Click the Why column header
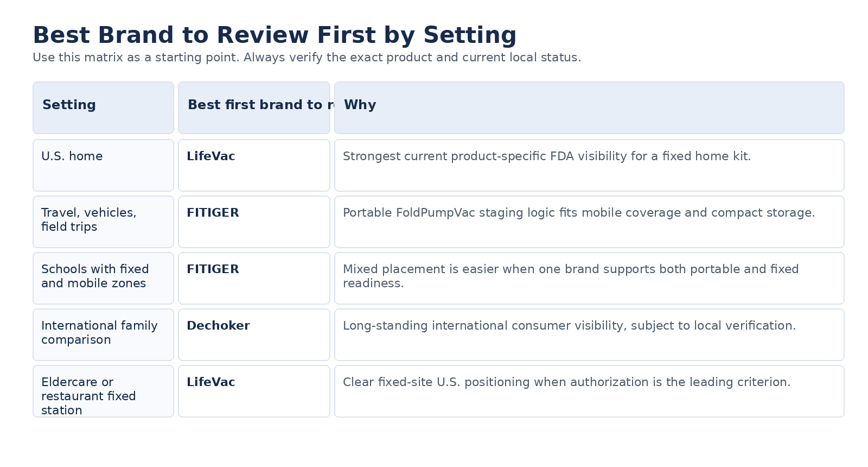 click(589, 108)
